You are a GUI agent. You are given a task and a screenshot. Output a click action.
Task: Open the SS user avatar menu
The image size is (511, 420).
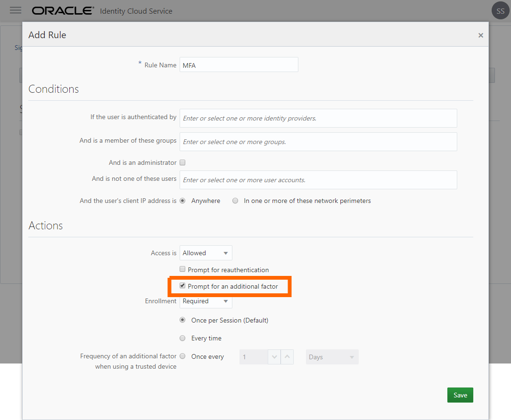click(500, 10)
